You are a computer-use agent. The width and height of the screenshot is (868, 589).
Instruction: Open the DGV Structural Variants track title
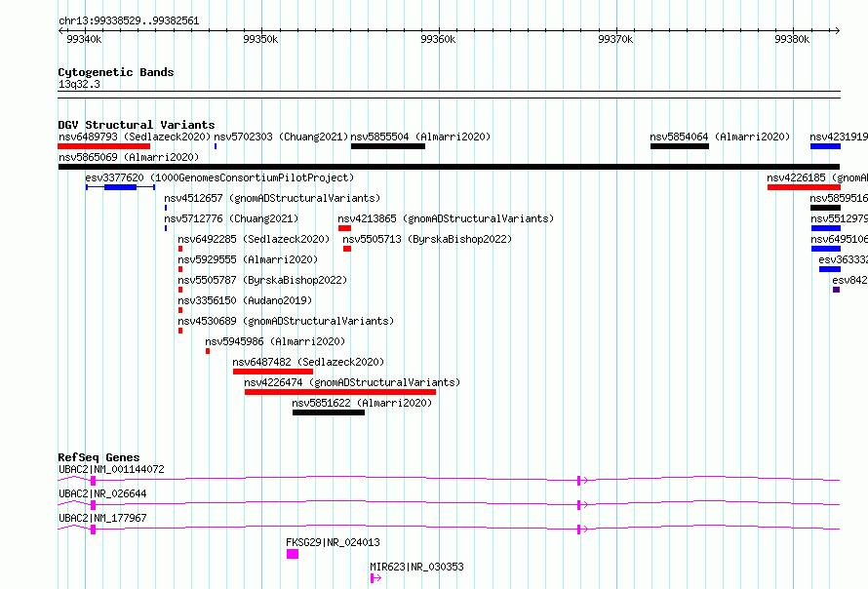(137, 125)
